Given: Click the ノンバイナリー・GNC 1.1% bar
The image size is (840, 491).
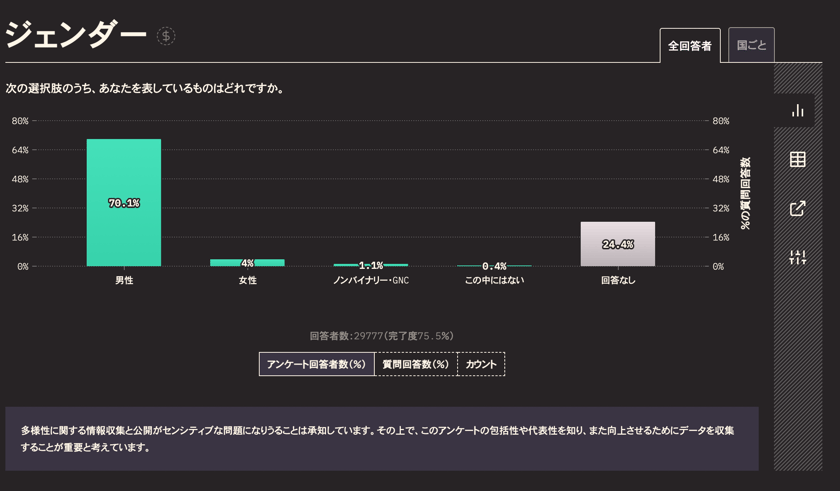Looking at the screenshot, I should tap(371, 265).
